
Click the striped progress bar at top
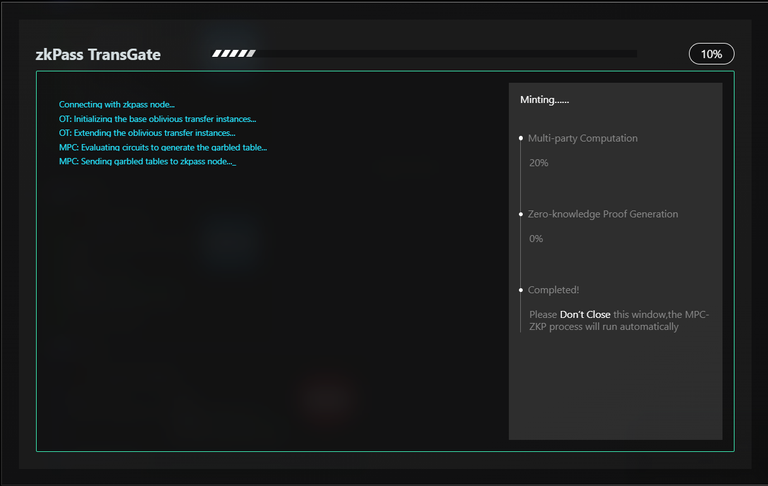click(x=424, y=53)
